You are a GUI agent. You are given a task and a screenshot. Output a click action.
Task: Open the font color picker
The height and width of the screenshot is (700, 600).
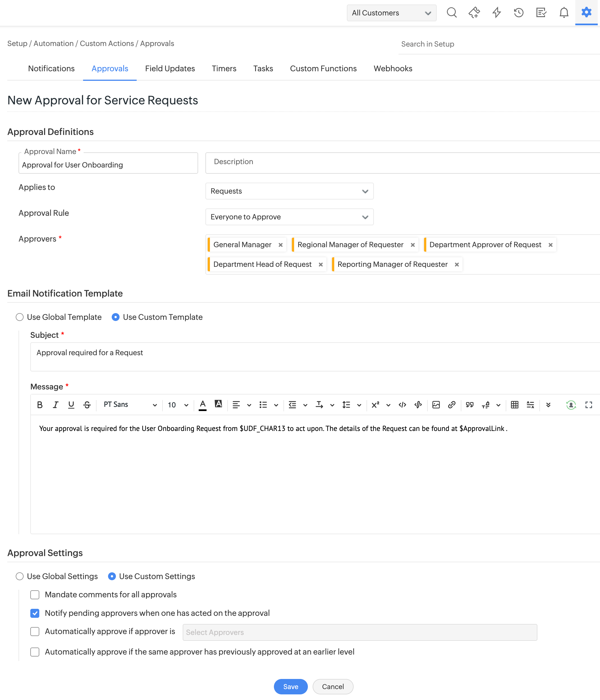(202, 405)
